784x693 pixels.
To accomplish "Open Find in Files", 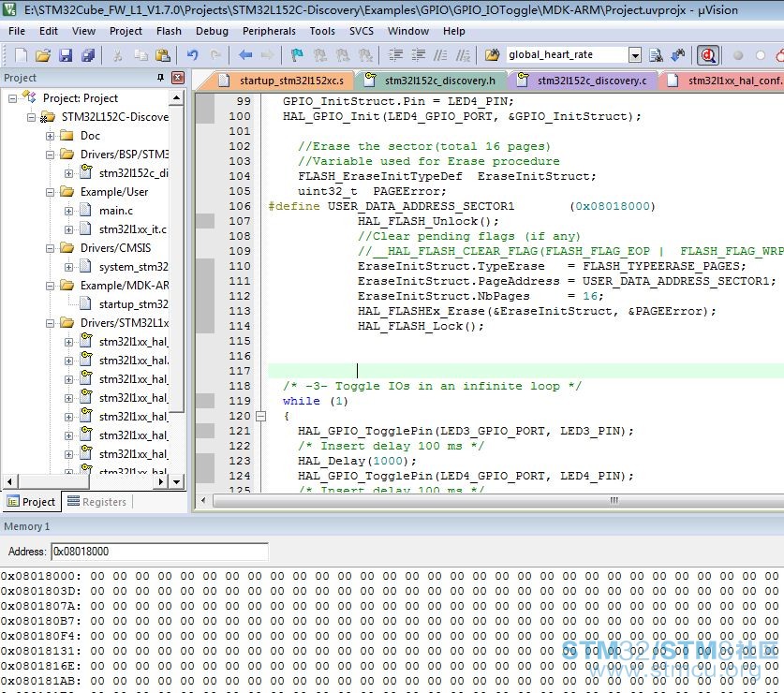I will coord(492,55).
